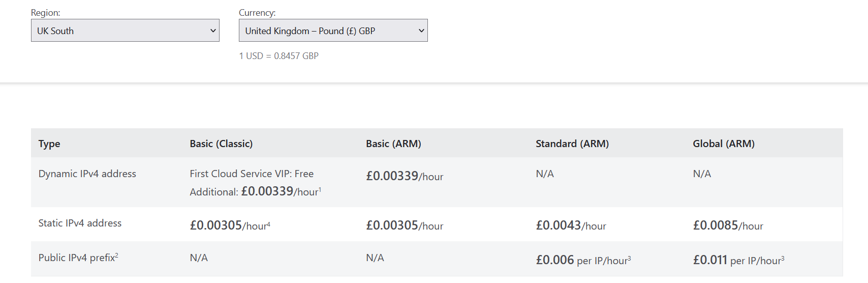Open the Region dropdown showing UK South
This screenshot has width=868, height=283.
(125, 31)
